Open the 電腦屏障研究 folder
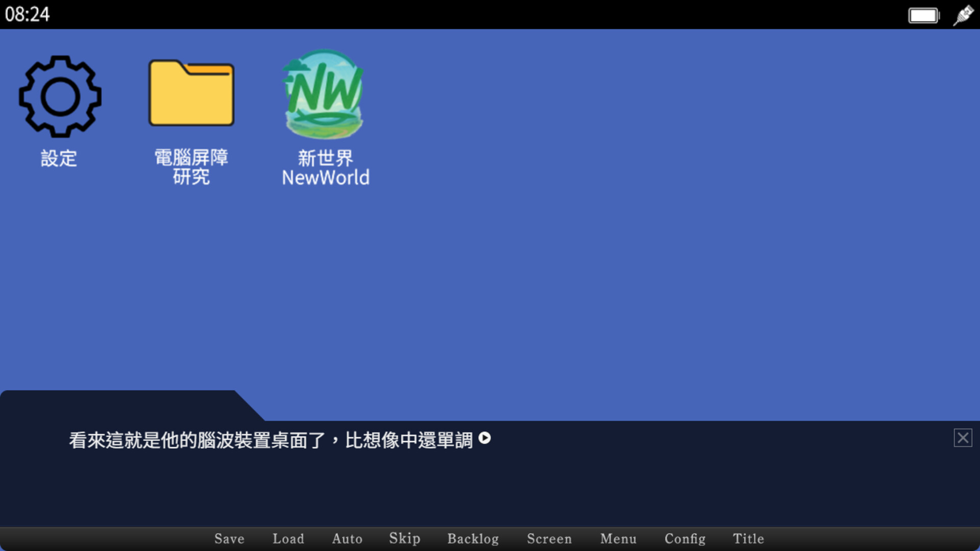This screenshot has width=980, height=551. point(191,93)
